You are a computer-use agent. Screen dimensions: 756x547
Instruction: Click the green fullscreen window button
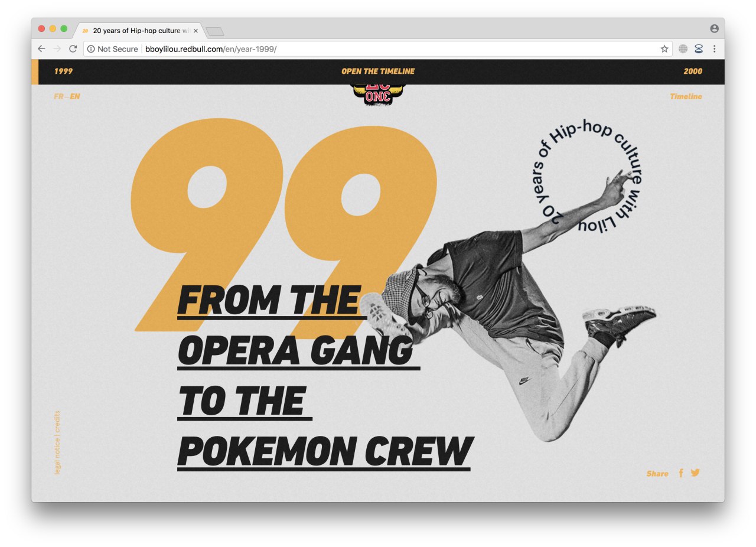click(64, 28)
